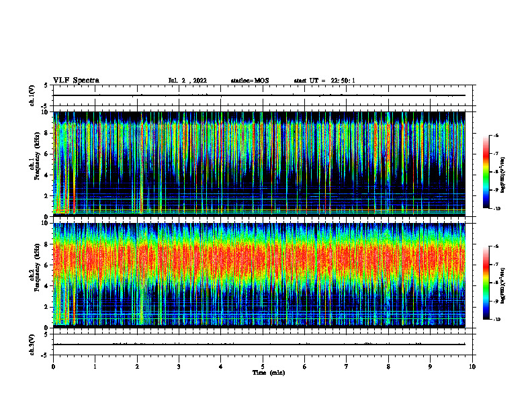Screen dimensions: 532x411
Task: Click the ch.1 spectrogram panel
Action: [259, 164]
